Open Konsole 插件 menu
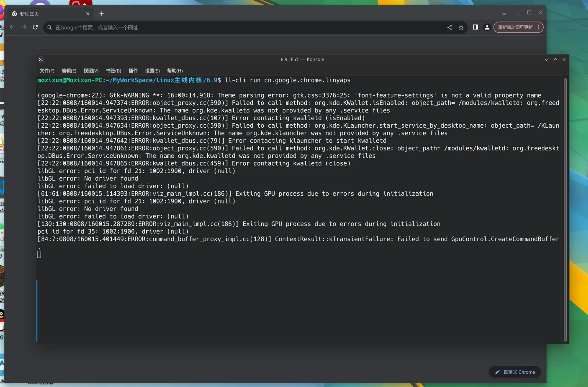588x387 pixels. [x=133, y=71]
